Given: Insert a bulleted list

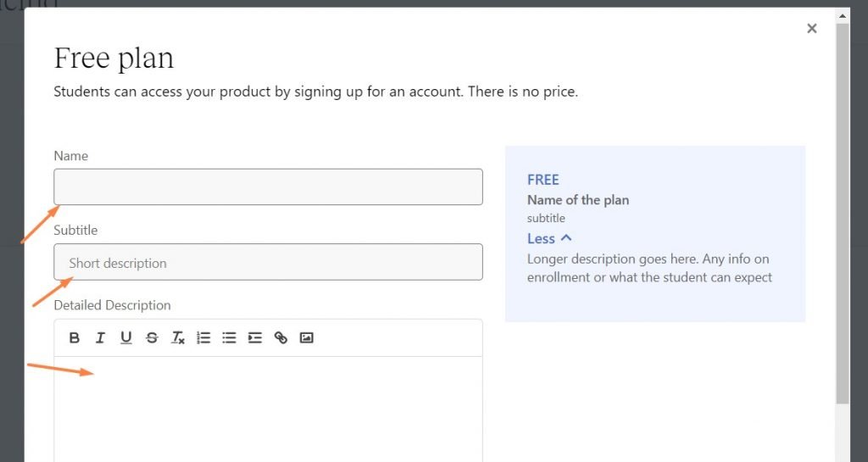Looking at the screenshot, I should [x=229, y=338].
